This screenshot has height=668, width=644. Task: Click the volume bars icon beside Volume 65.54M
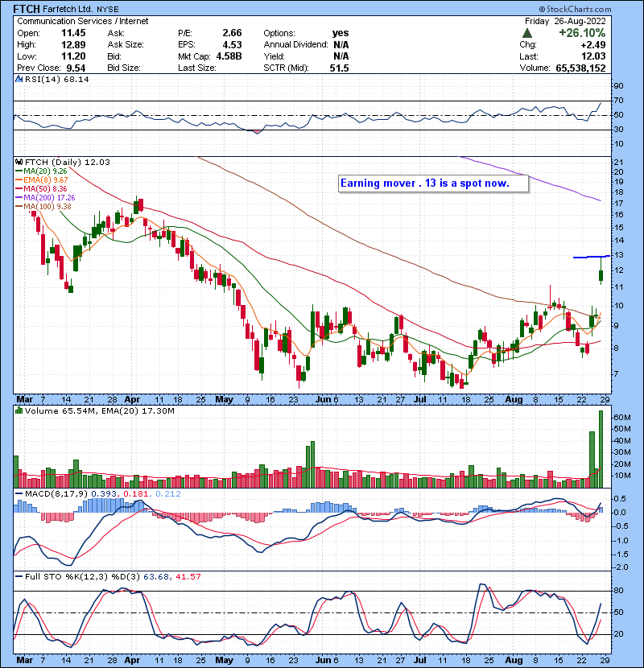click(x=19, y=410)
